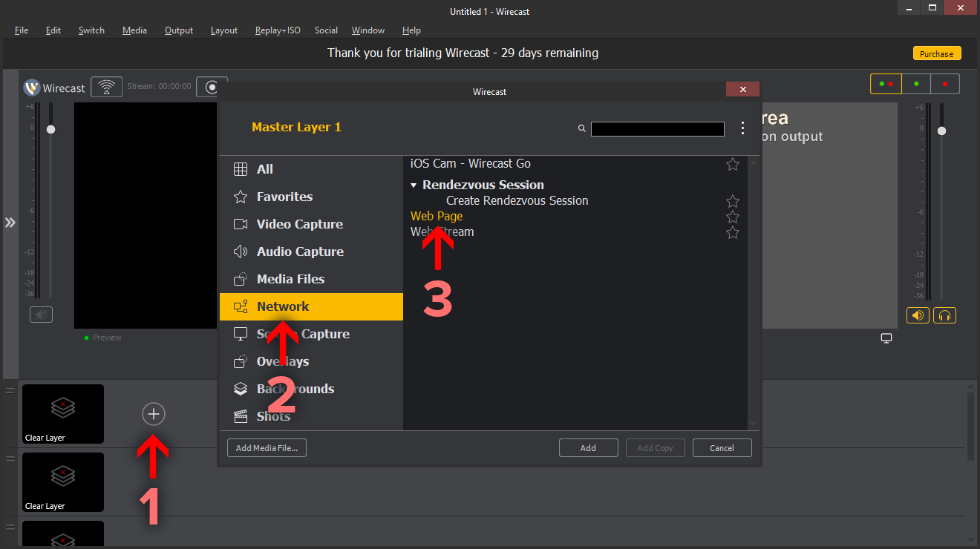Select iOS Cam - Wirecast Go source
The image size is (980, 549).
(x=471, y=163)
